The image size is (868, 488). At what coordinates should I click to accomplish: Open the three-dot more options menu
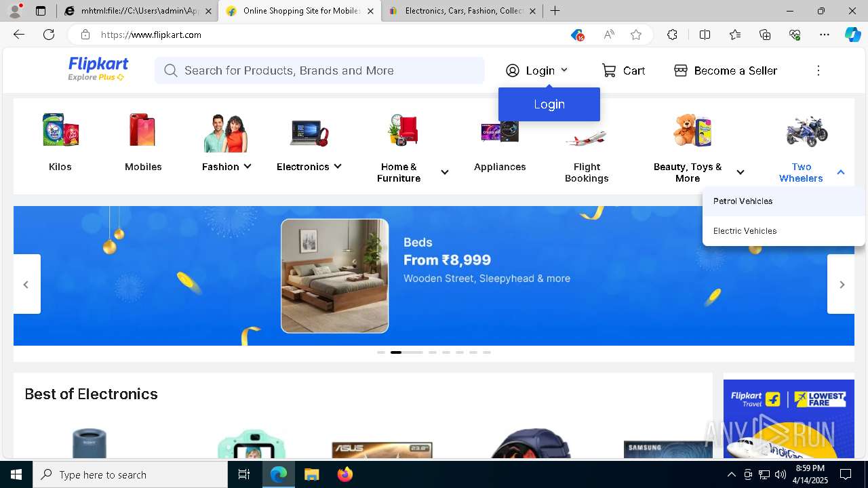tap(818, 70)
